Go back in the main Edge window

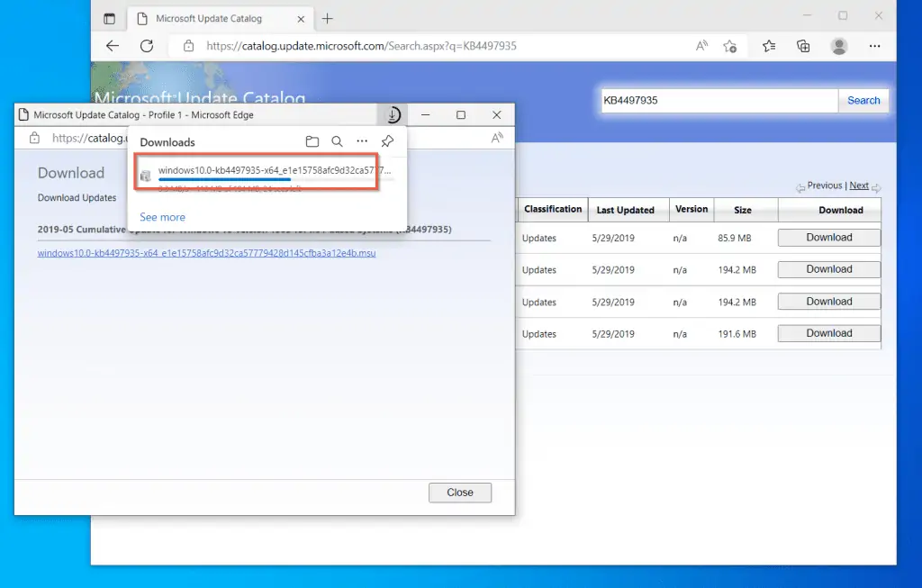click(113, 46)
